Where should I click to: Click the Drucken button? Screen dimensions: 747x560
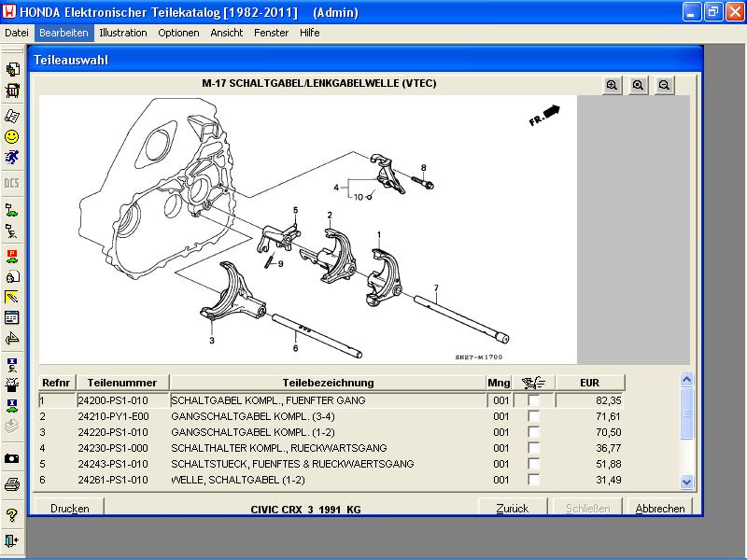click(69, 508)
